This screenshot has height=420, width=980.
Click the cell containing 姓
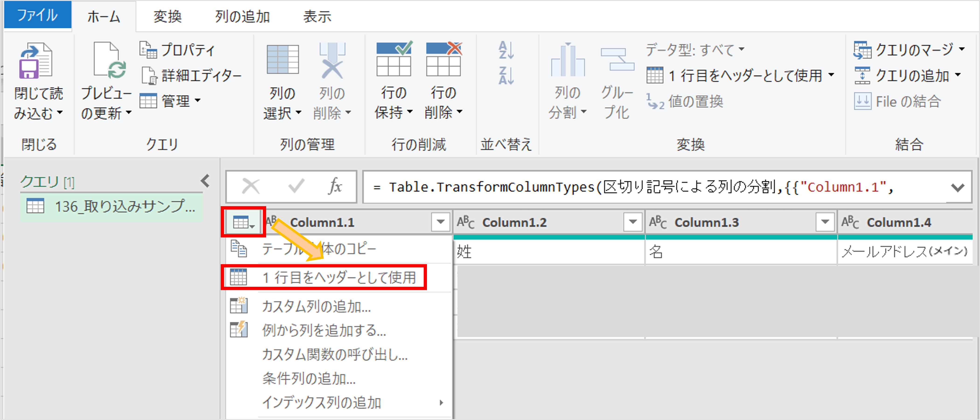point(549,252)
